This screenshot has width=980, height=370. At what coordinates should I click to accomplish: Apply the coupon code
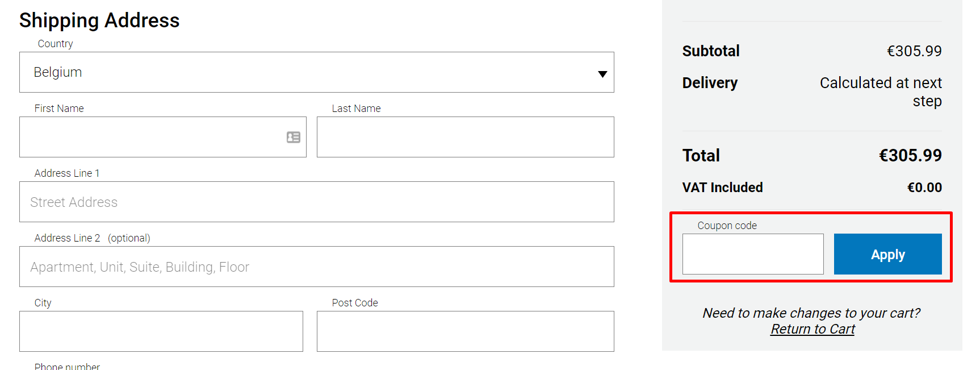coord(888,254)
